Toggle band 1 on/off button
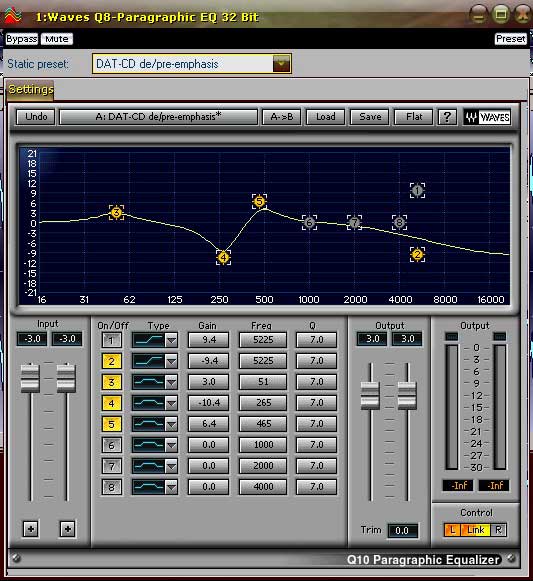Viewport: 533px width, 581px height. point(112,340)
